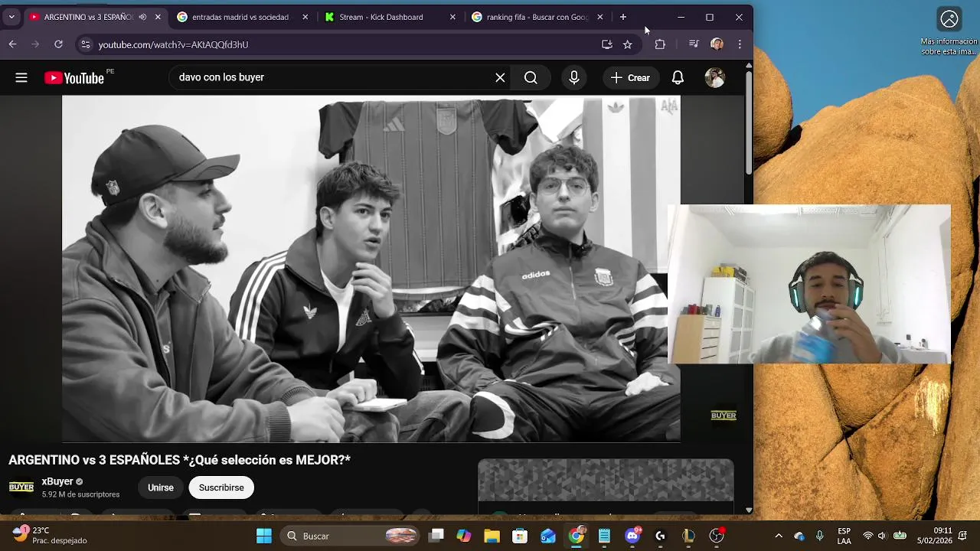Image resolution: width=980 pixels, height=551 pixels.
Task: Switch to Chrome on the taskbar
Action: click(x=577, y=536)
